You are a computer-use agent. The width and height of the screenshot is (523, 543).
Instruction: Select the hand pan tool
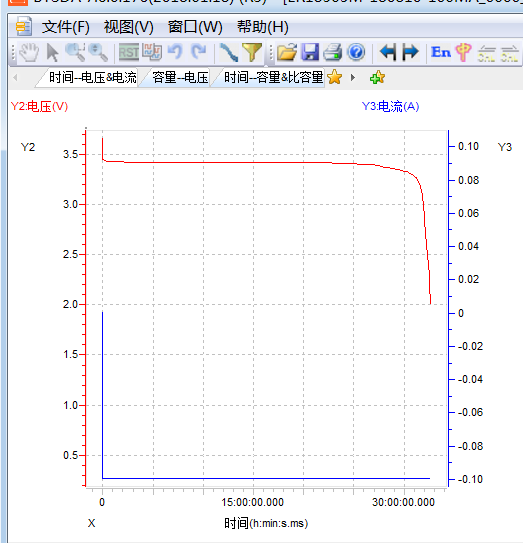pos(29,53)
